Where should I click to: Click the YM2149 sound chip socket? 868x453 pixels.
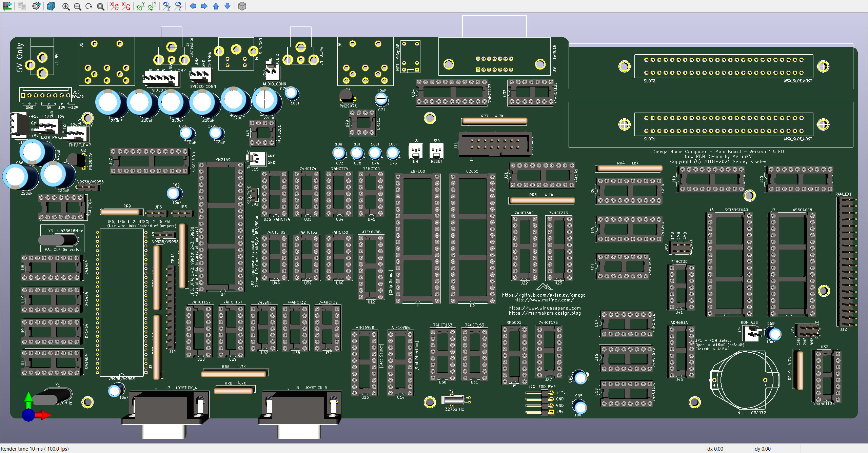pos(222,227)
